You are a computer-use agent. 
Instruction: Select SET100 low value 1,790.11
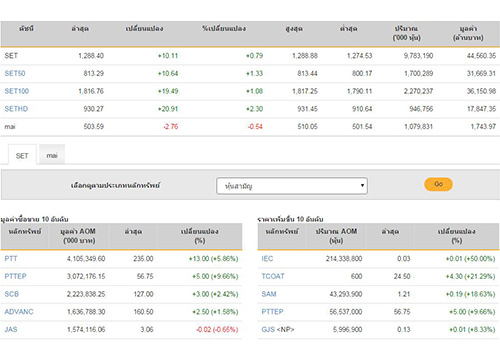359,91
